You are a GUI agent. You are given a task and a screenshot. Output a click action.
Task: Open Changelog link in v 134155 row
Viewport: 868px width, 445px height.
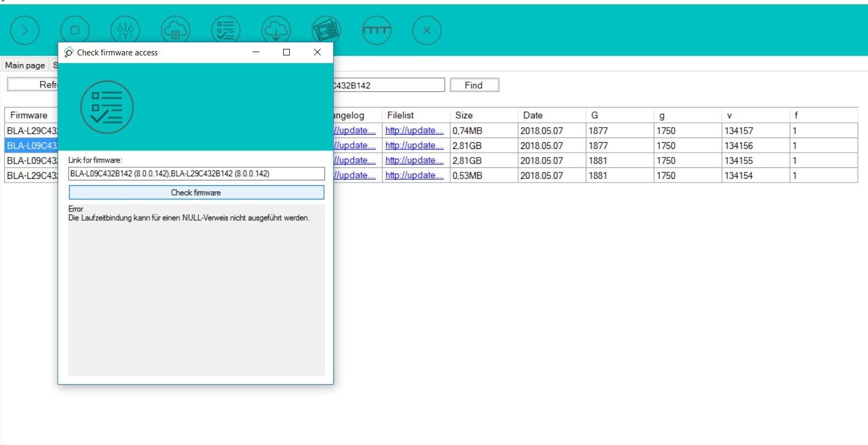[354, 160]
